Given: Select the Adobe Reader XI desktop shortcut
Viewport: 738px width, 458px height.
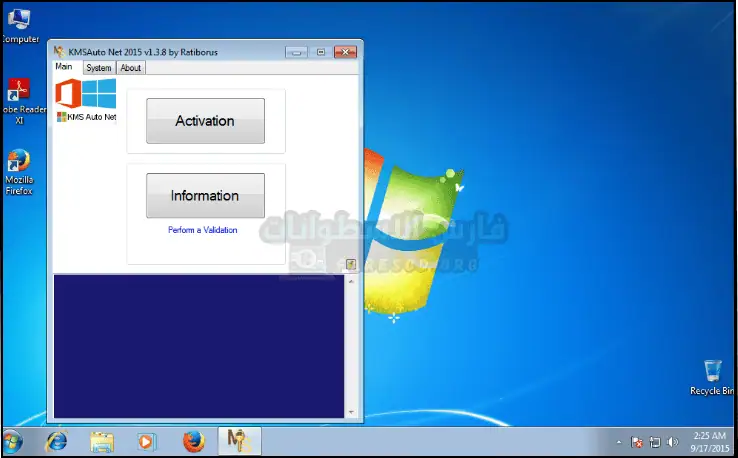Looking at the screenshot, I should pos(18,100).
